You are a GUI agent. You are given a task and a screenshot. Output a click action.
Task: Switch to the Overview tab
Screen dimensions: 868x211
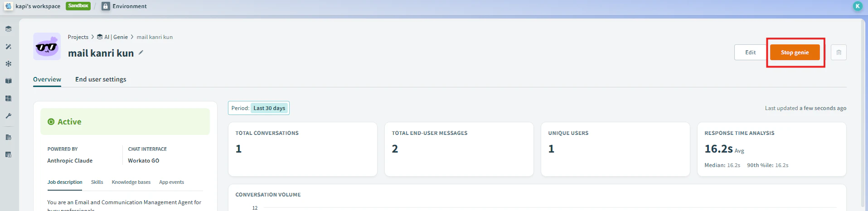click(47, 80)
